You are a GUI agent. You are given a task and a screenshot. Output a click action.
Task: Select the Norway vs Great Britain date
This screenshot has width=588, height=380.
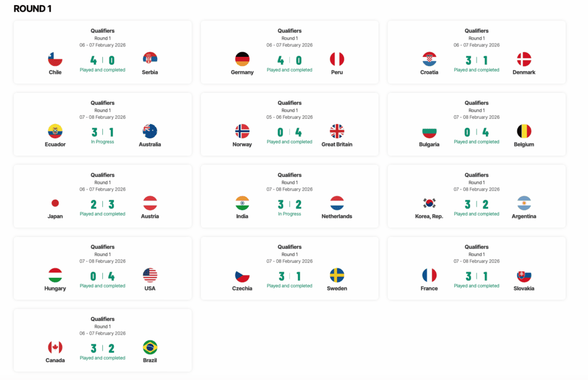coord(289,117)
